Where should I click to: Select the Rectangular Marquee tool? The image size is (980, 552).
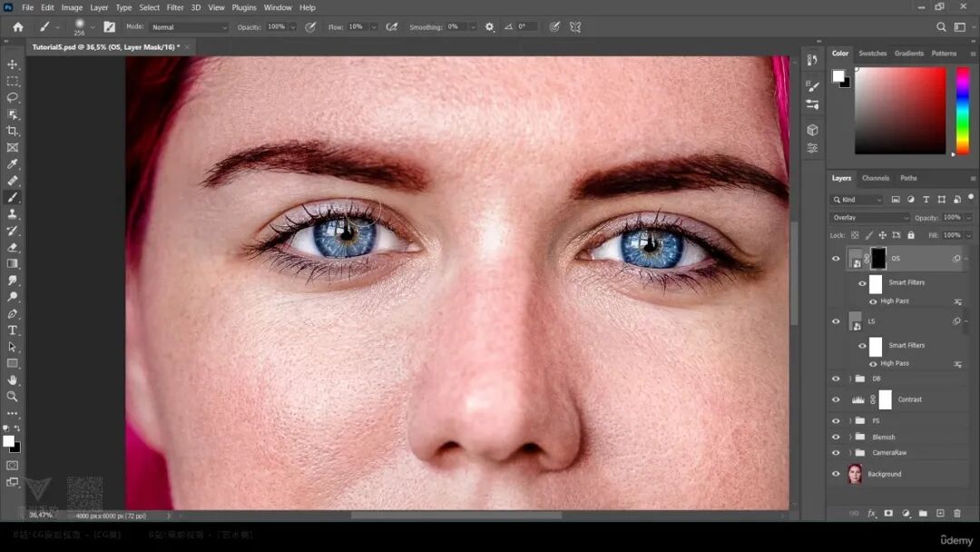[13, 82]
